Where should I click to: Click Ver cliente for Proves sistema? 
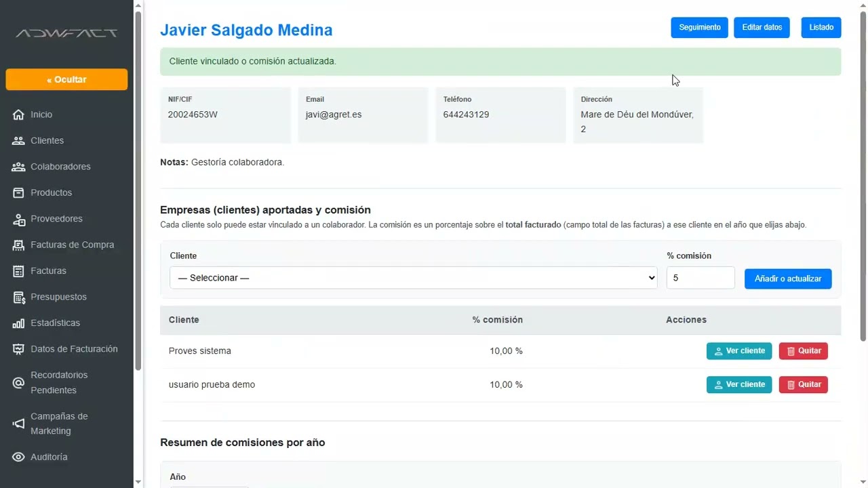pos(739,351)
